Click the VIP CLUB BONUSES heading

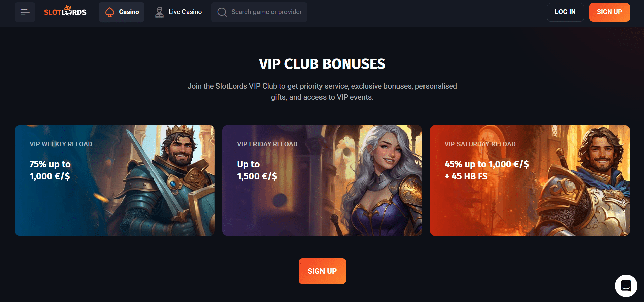point(322,64)
